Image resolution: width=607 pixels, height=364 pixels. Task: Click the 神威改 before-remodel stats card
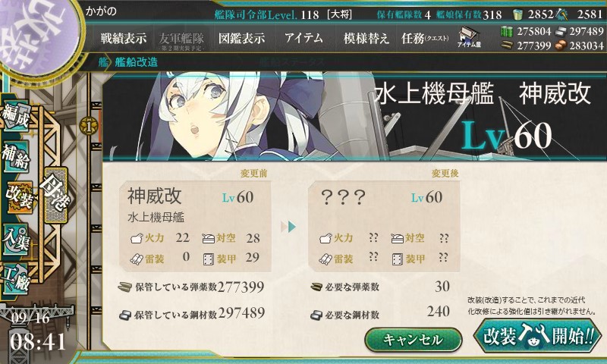(x=196, y=226)
